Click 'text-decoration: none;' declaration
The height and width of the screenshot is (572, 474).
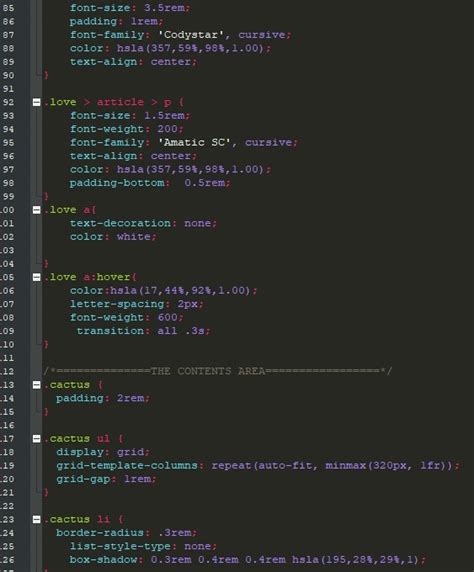143,223
